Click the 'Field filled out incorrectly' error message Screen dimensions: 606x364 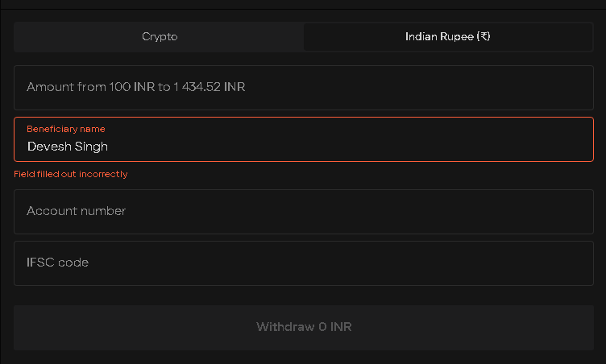coord(71,174)
